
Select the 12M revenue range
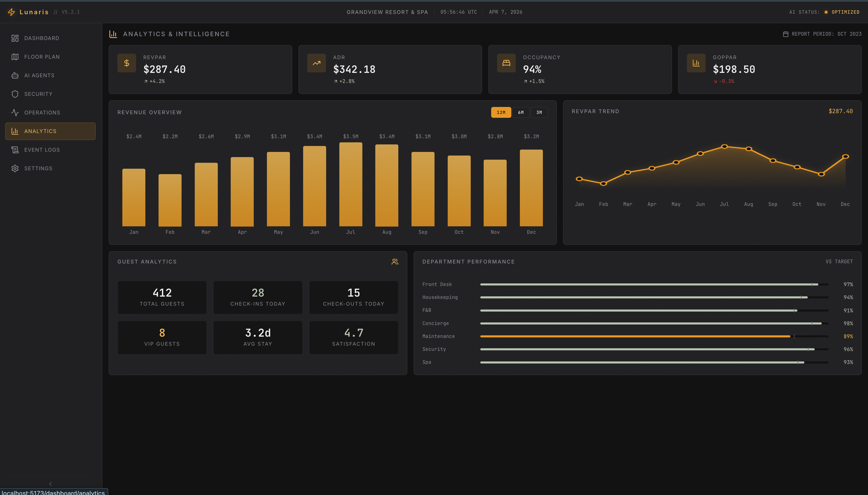tap(501, 113)
